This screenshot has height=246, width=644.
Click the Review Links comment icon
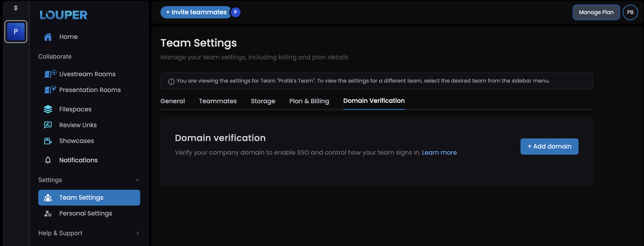pos(48,125)
